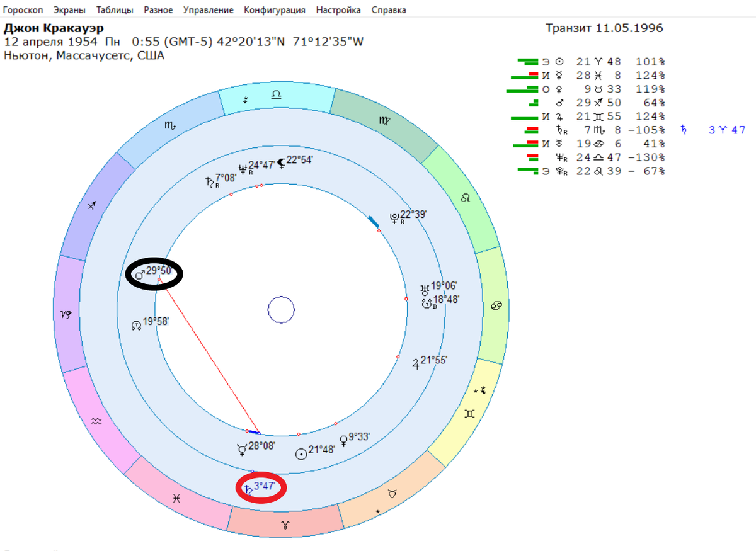Click the red Mars–Mercury aspect line
The image size is (756, 551).
209,355
